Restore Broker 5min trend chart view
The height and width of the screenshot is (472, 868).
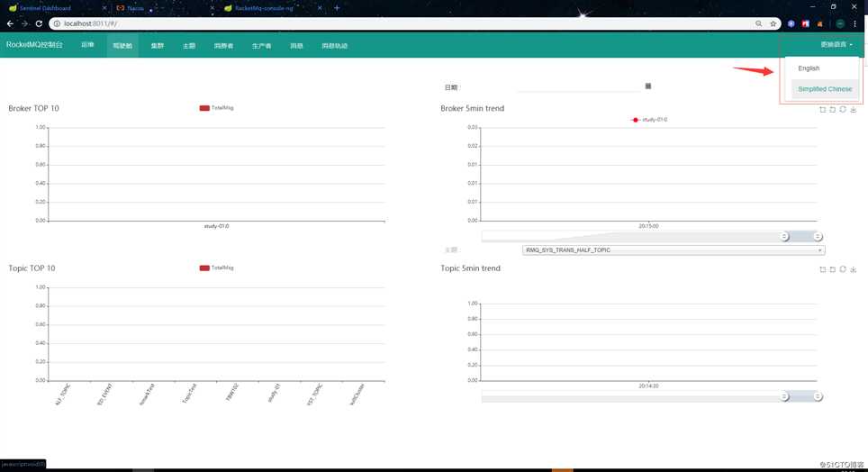point(843,110)
